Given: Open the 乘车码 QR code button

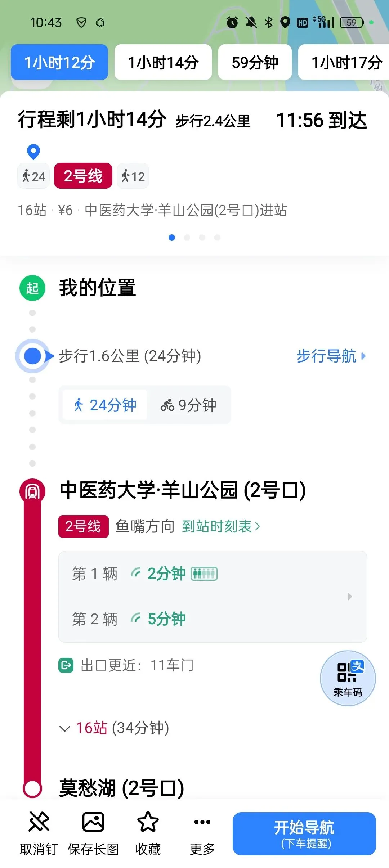Looking at the screenshot, I should coord(348,678).
